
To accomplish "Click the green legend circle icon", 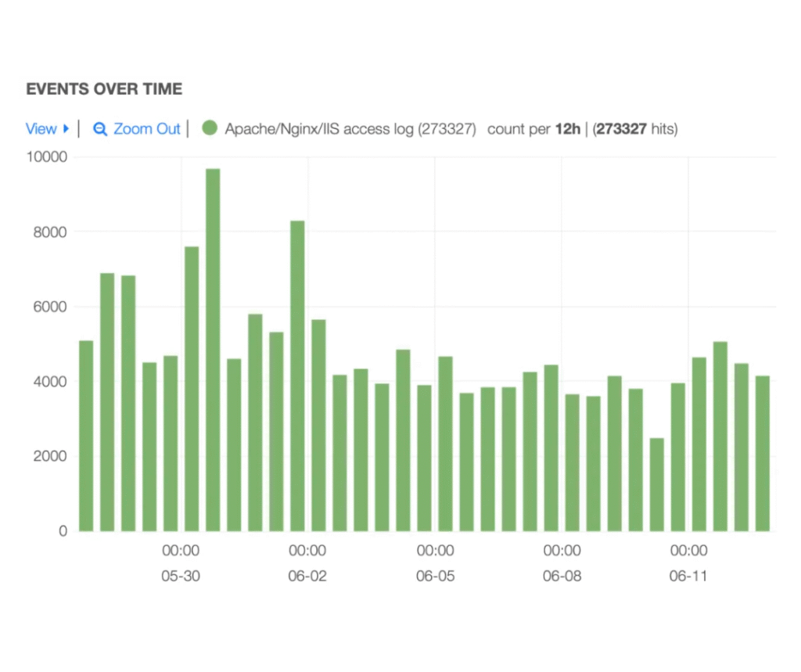I will [x=209, y=128].
